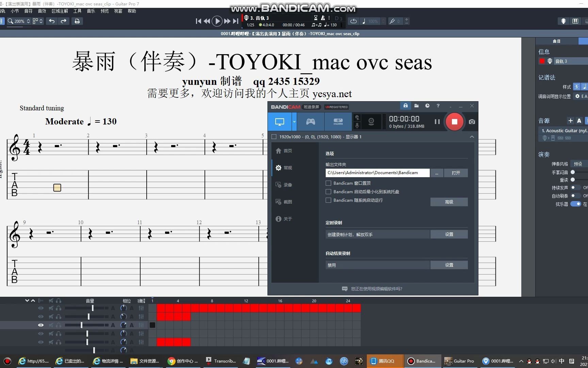Open 音符 menu
This screenshot has height=368, width=588.
pyautogui.click(x=28, y=11)
